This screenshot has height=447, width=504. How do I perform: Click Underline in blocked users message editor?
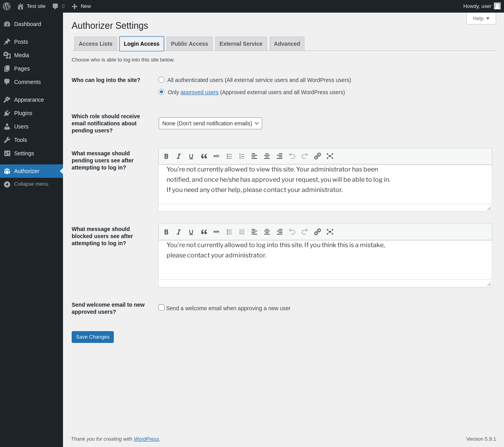(191, 232)
